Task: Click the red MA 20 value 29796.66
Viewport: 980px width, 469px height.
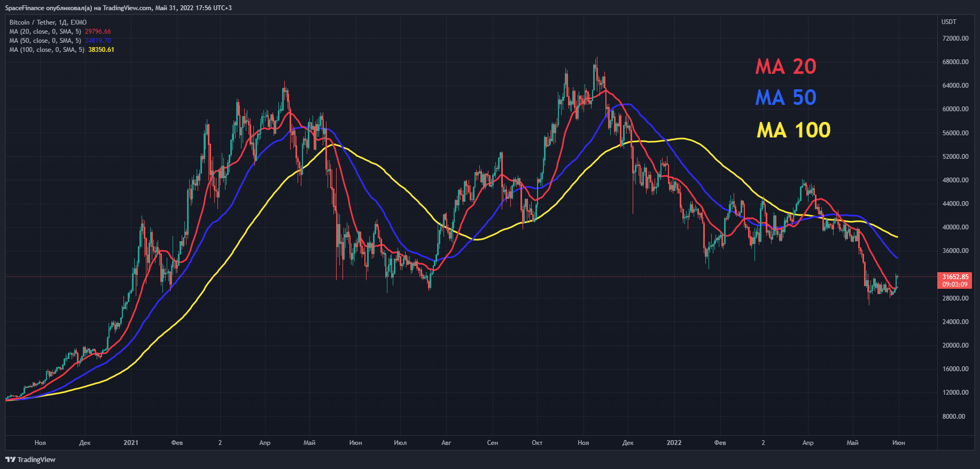Action: click(x=98, y=32)
